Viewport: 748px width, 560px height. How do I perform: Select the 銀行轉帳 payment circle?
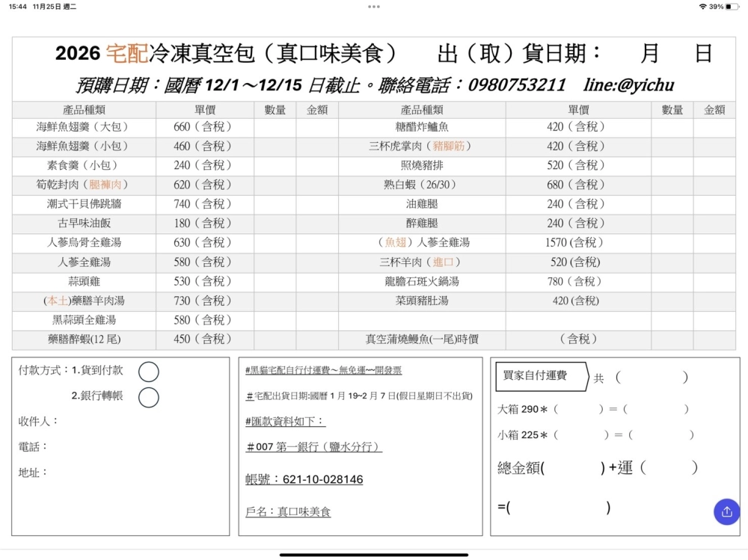[149, 397]
